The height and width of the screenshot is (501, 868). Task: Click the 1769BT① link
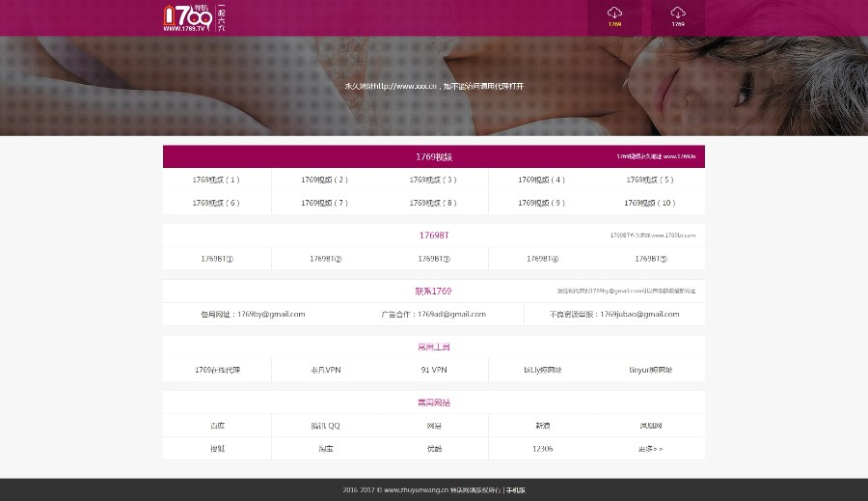[217, 259]
